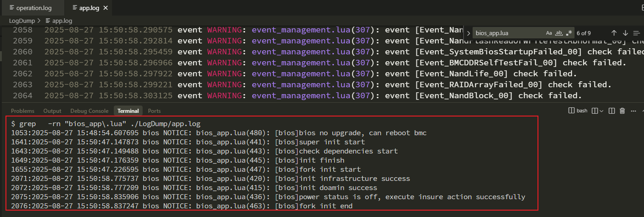Viewport: 644px width, 217px height.
Task: Go to previous match in find widget
Action: point(614,33)
